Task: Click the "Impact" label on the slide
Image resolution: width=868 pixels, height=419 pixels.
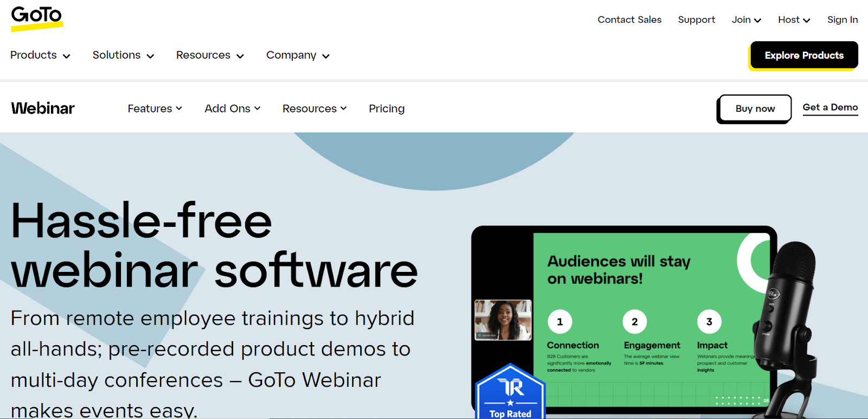Action: click(712, 345)
